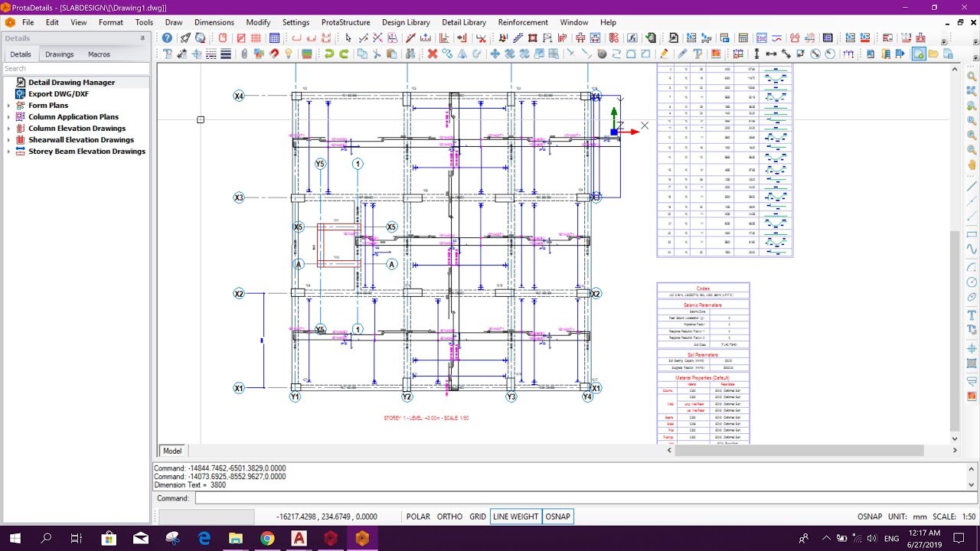980x551 pixels.
Task: Click the red Delete toolbar icon
Action: [x=433, y=54]
